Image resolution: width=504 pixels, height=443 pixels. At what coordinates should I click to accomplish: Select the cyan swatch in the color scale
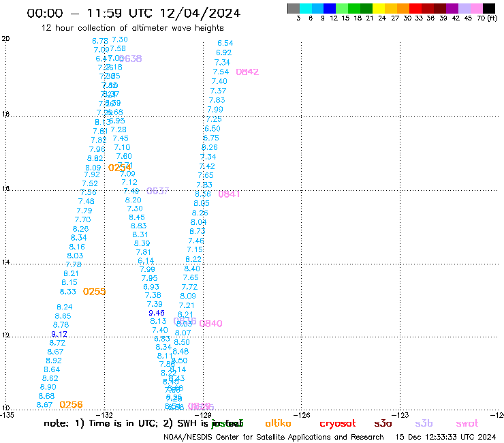306,8
